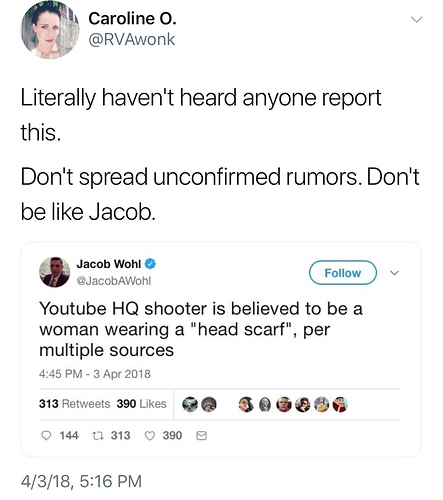The image size is (443, 500).
Task: Click the reply speech bubble icon
Action: click(45, 436)
